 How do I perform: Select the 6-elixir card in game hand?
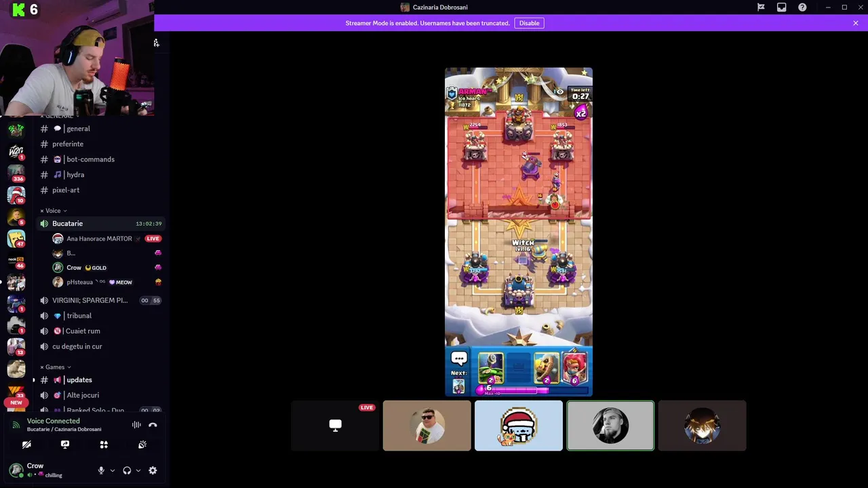point(574,368)
